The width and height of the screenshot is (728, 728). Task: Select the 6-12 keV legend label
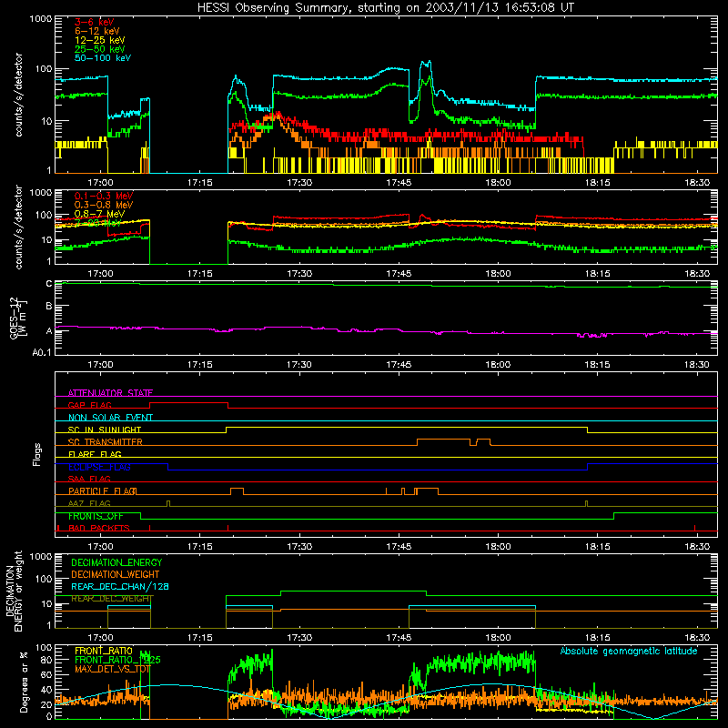pos(97,31)
